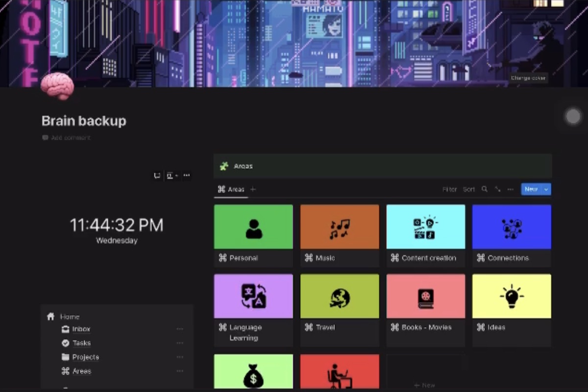Open the Content creation area card
Image resolution: width=588 pixels, height=392 pixels.
click(x=426, y=236)
